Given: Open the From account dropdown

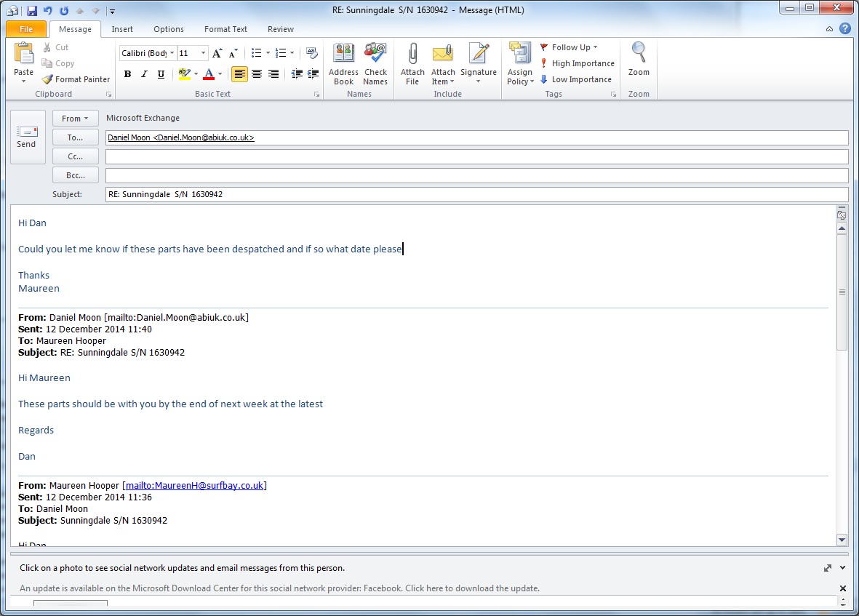Looking at the screenshot, I should coord(75,119).
